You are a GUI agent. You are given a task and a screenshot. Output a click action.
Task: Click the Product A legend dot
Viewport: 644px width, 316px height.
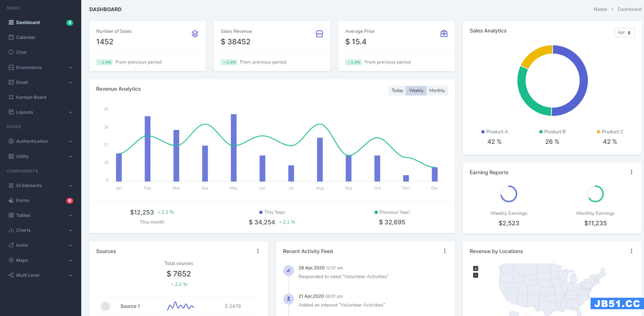(x=483, y=132)
